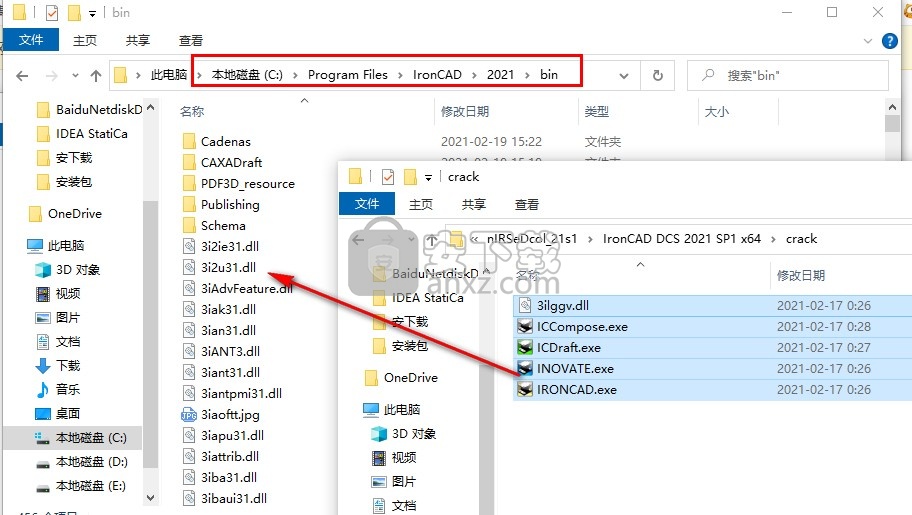Open the 查看 tab in crack window

pos(526,204)
